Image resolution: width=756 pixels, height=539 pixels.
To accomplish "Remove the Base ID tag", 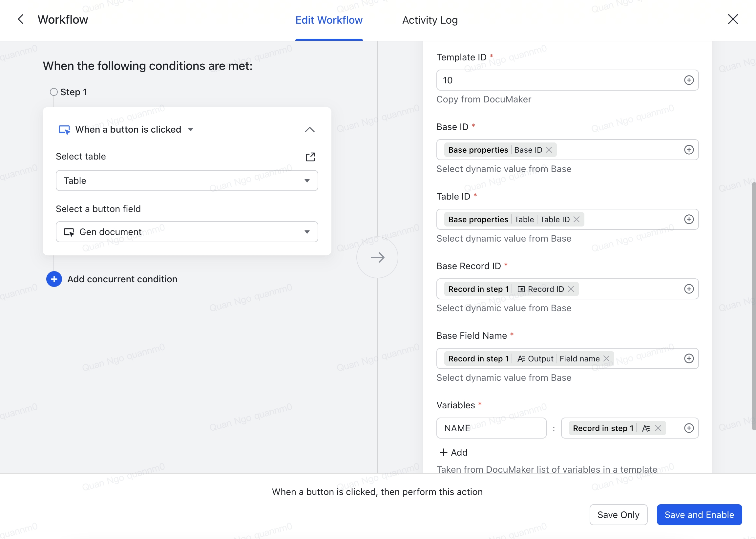I will pyautogui.click(x=549, y=150).
